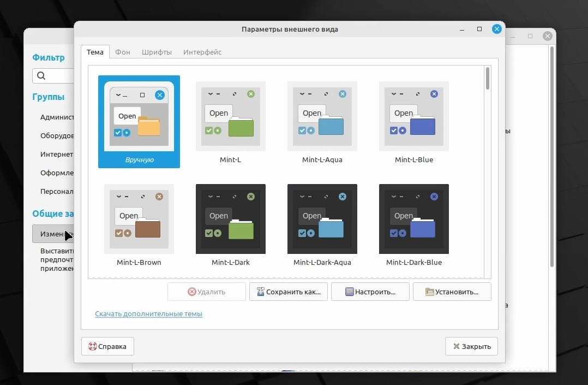Viewport: 588px width, 385px height.
Task: Open Настроить... theme customization
Action: click(x=370, y=292)
